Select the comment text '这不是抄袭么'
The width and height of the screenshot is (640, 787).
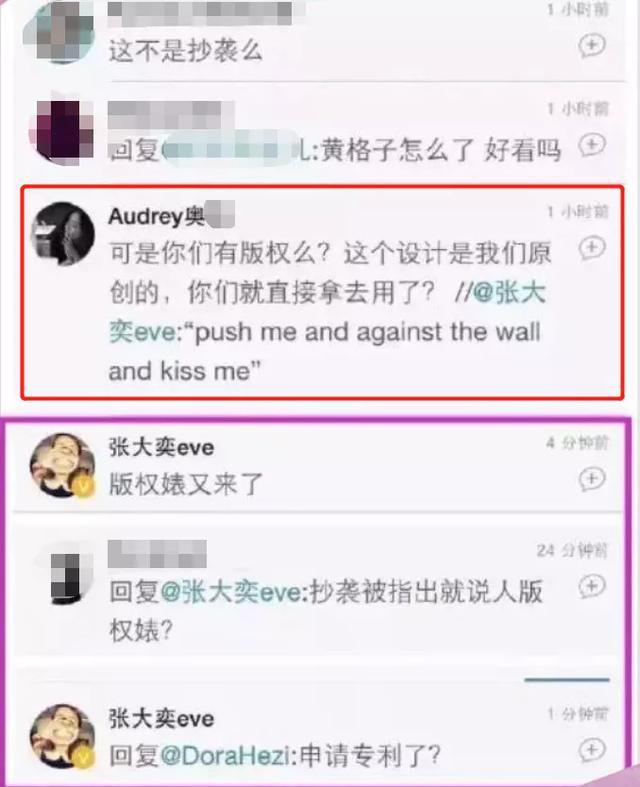pos(186,51)
